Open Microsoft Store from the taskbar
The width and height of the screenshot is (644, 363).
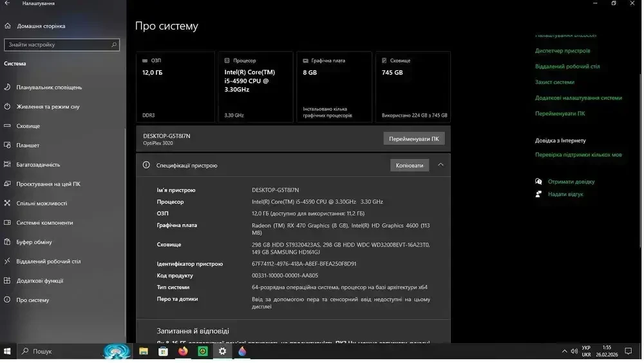[164, 351]
